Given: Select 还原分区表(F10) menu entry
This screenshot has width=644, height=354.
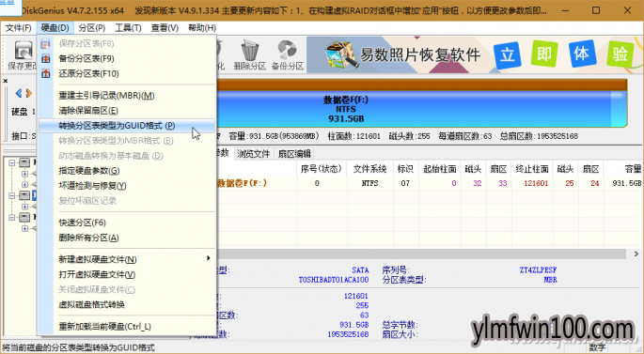Looking at the screenshot, I should pos(127,74).
